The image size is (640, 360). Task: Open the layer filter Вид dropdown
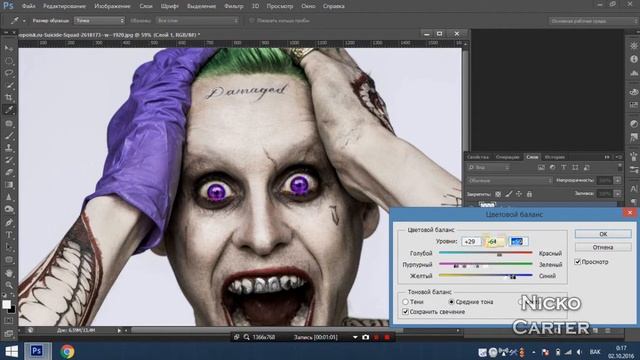point(489,167)
